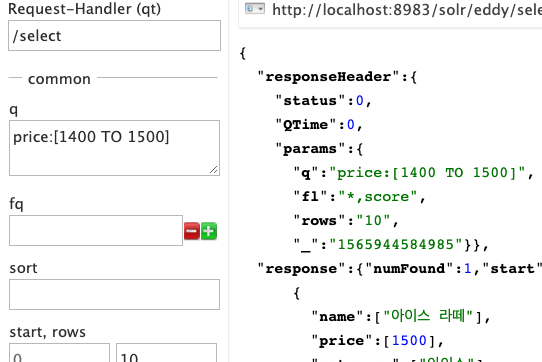Click the "common" section heading
The width and height of the screenshot is (542, 362).
coord(59,79)
